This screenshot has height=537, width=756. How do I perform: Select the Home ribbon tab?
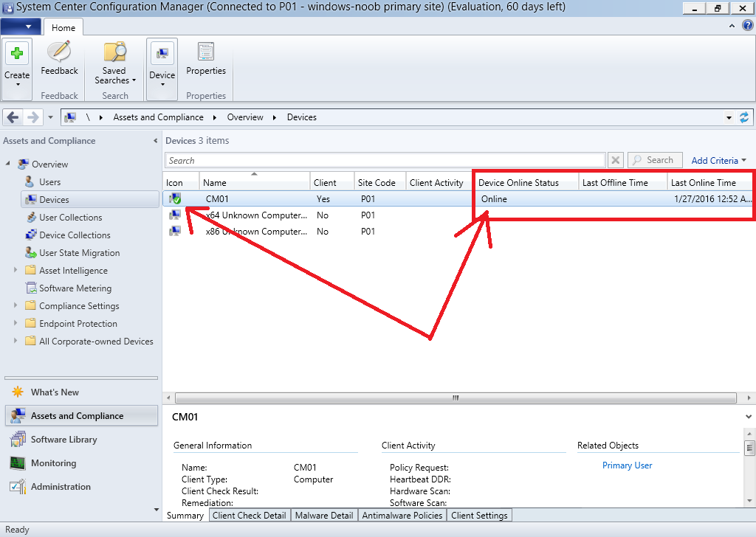click(63, 27)
